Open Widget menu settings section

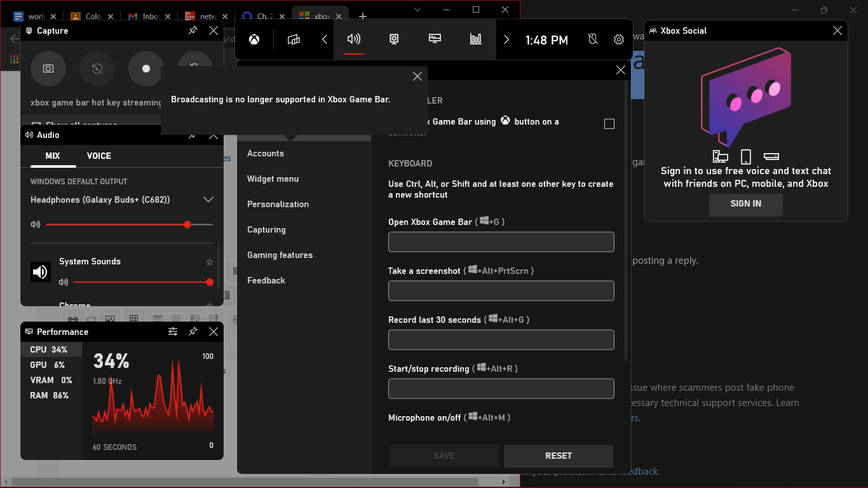click(x=304, y=179)
